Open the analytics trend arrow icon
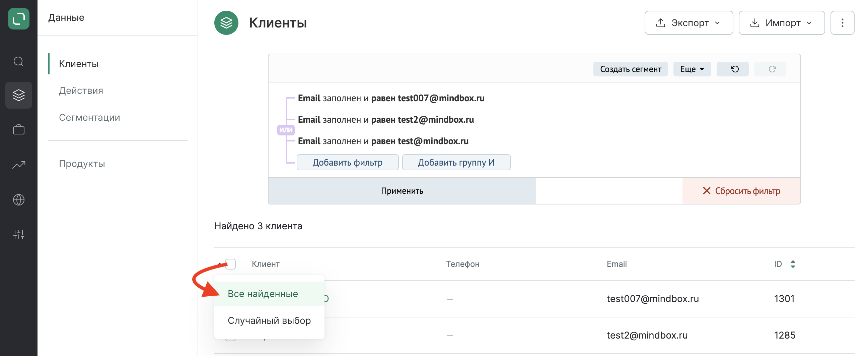 [18, 165]
